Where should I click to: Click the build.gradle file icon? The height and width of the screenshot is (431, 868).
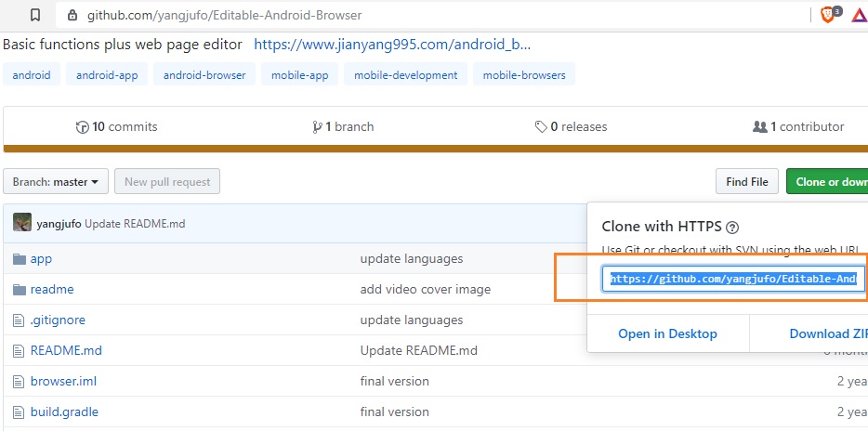click(20, 411)
